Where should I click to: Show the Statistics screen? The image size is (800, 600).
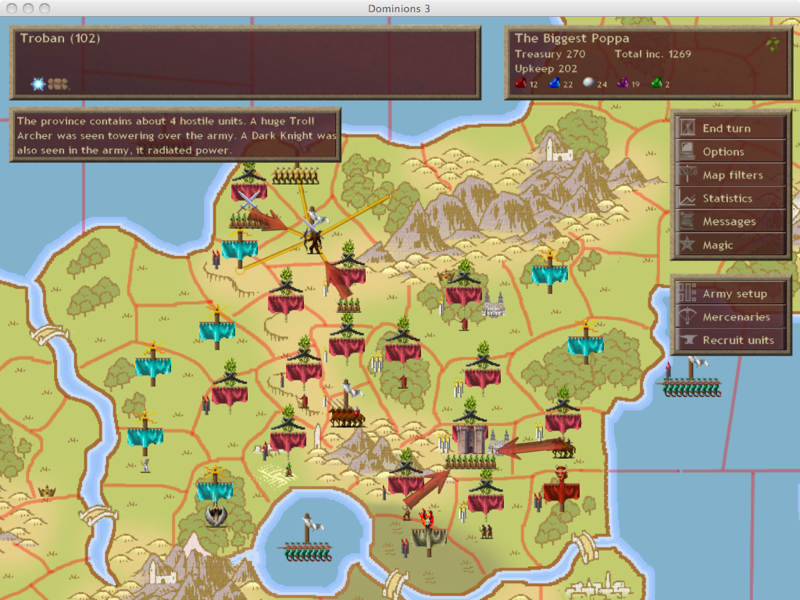[x=730, y=198]
